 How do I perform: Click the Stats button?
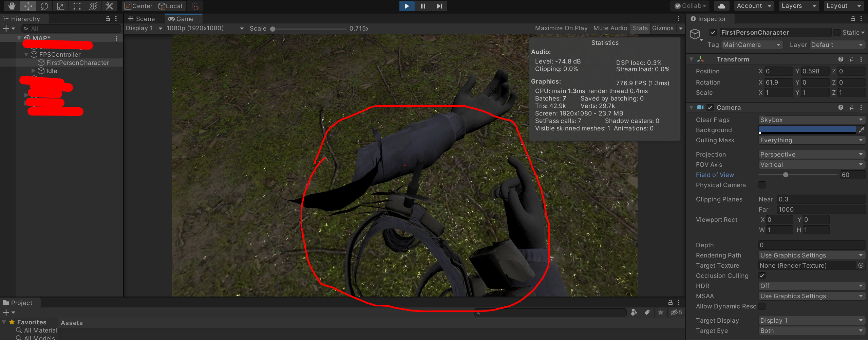click(x=639, y=28)
